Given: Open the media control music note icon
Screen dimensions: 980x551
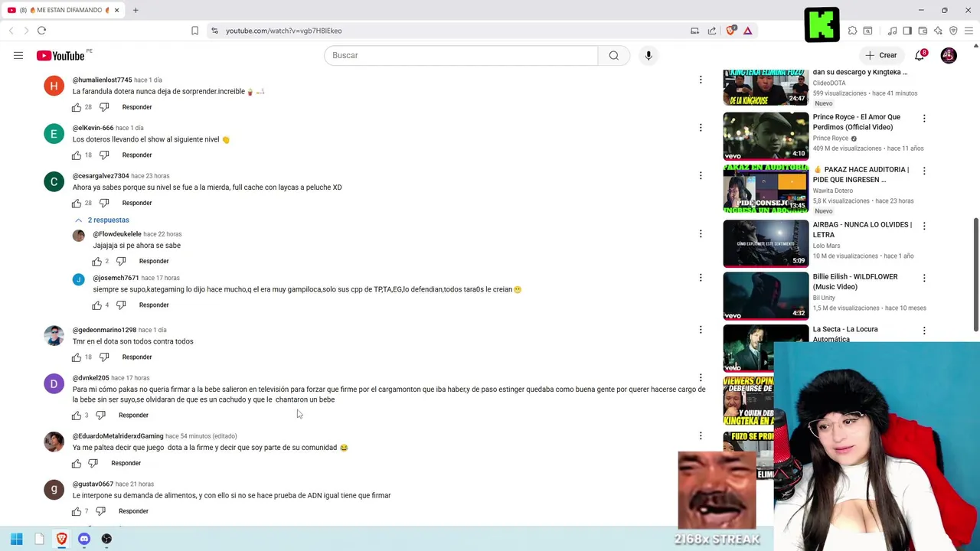Looking at the screenshot, I should point(892,31).
